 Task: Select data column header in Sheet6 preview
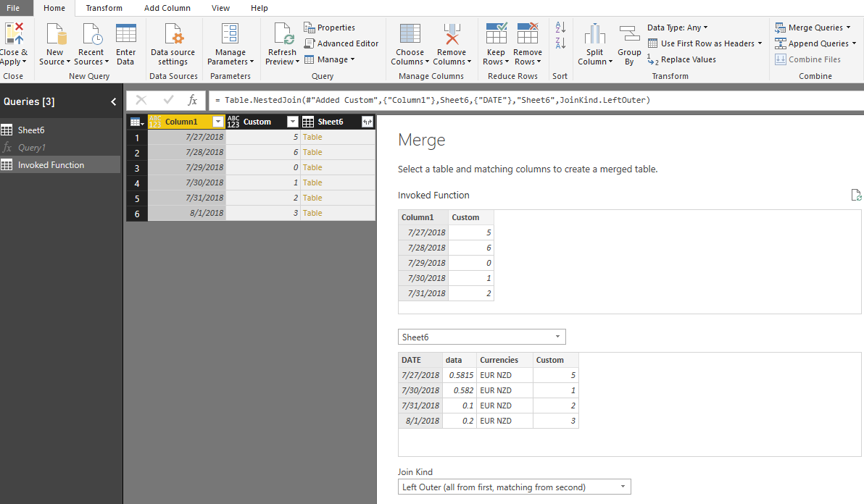pos(459,360)
